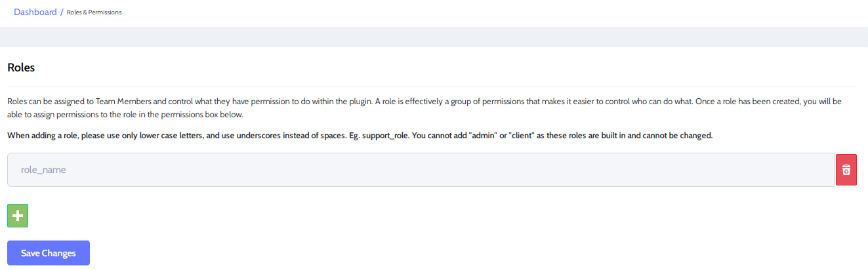Viewport: 868px width, 270px height.
Task: Open the Dashboard breadcrumb link
Action: 35,12
